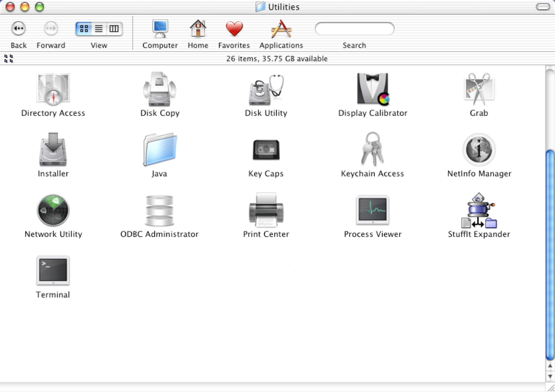This screenshot has width=555, height=392.
Task: Select the StuffIt Expander icon
Action: (479, 210)
